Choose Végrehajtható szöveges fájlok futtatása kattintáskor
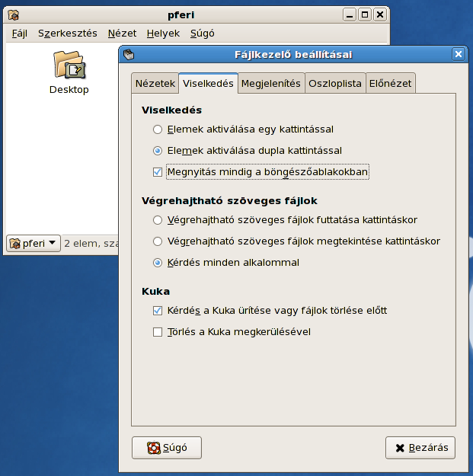This screenshot has width=473, height=476. click(158, 220)
